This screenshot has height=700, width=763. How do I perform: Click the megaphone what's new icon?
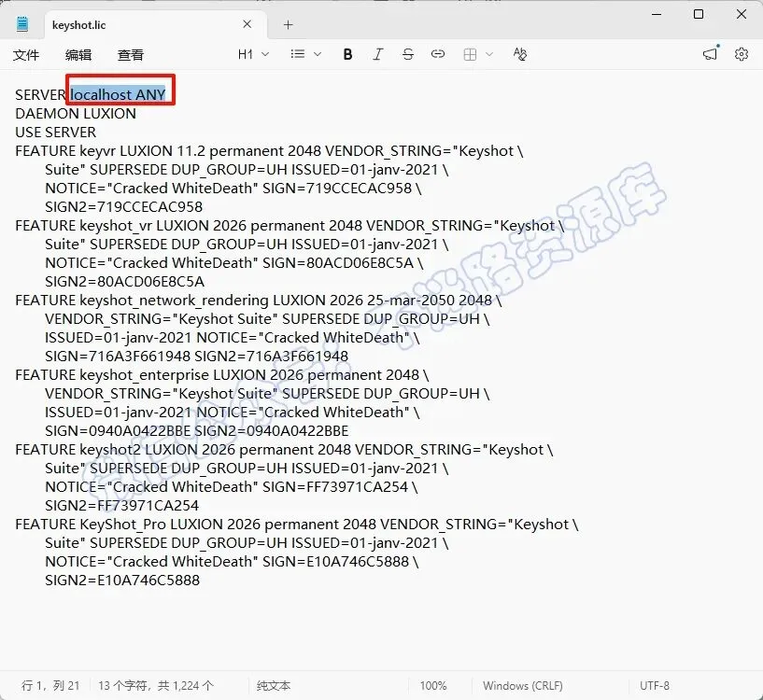point(711,53)
